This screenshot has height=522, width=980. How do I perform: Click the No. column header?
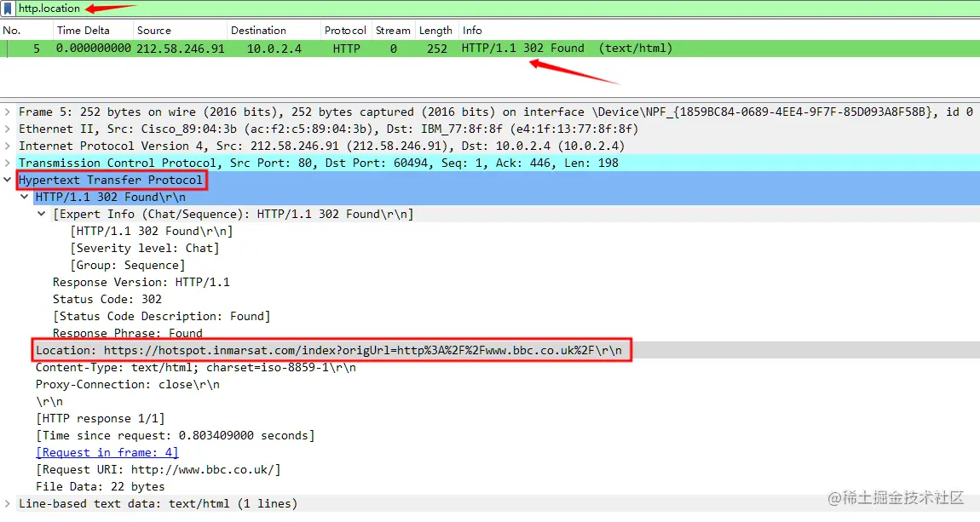click(12, 30)
